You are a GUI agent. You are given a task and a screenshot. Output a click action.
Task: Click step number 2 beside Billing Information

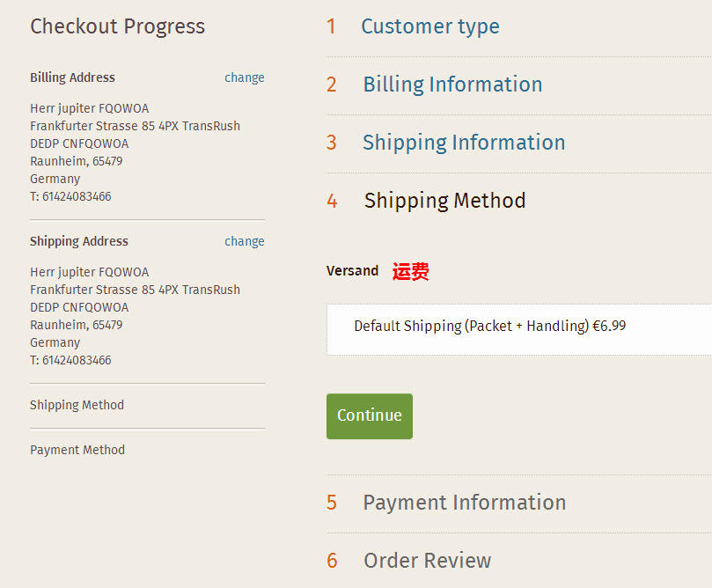(x=331, y=85)
